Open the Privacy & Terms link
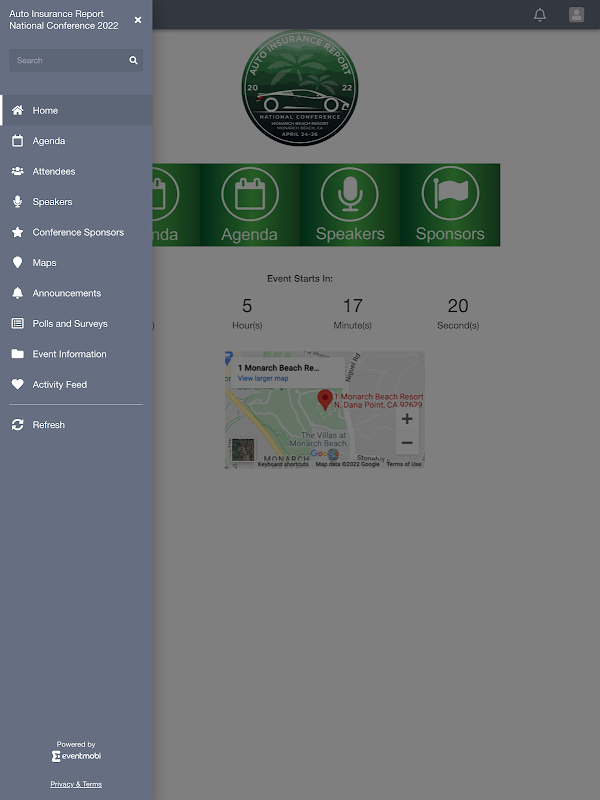 pos(76,784)
